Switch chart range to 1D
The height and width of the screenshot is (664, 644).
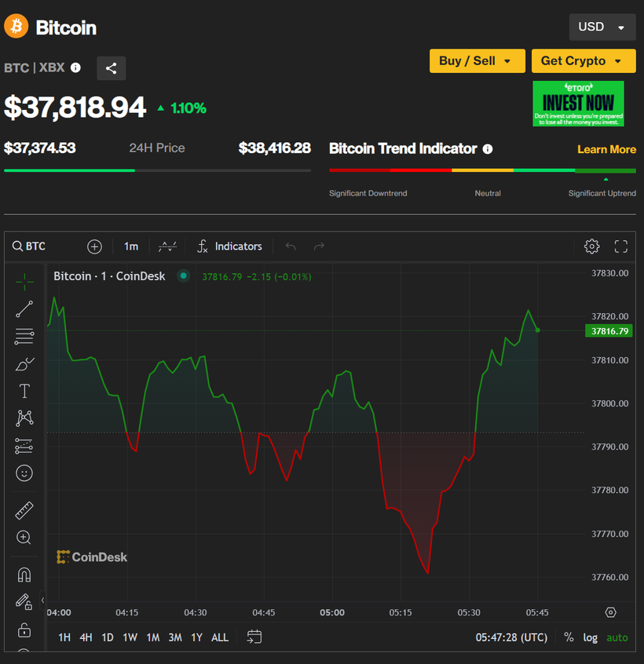[108, 637]
